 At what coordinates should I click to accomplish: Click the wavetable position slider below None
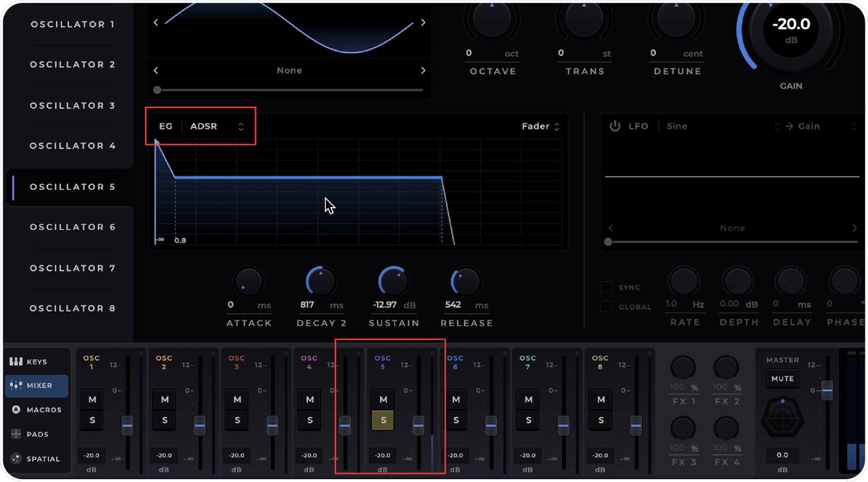[x=289, y=90]
